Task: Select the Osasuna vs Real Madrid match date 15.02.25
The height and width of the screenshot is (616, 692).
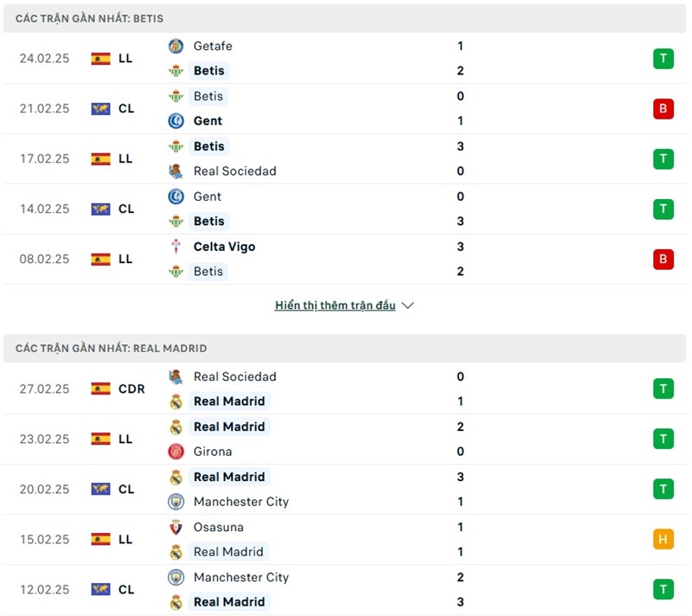Action: point(44,539)
